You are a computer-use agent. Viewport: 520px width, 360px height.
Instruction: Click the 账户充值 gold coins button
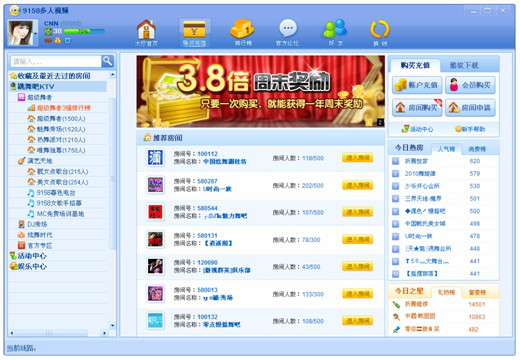tap(417, 85)
